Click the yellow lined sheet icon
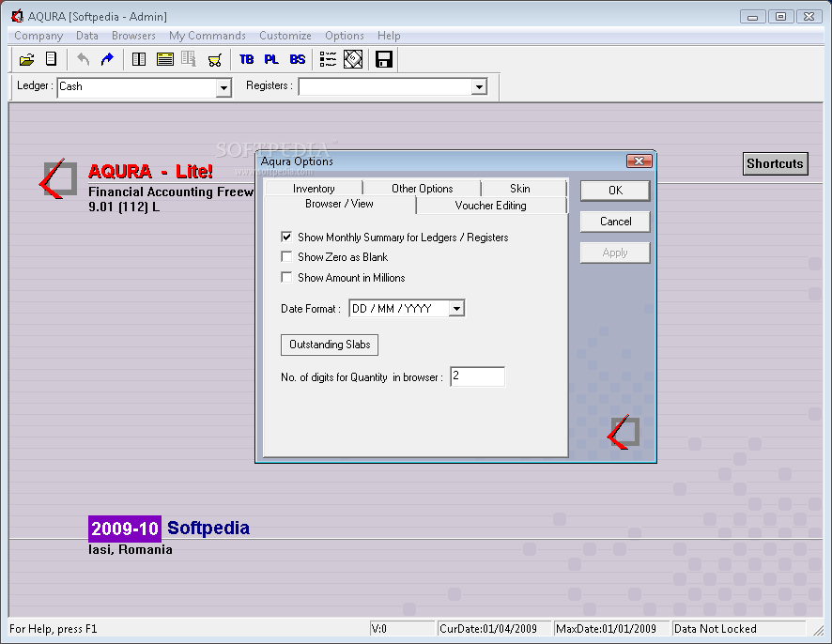The width and height of the screenshot is (832, 644). click(165, 59)
